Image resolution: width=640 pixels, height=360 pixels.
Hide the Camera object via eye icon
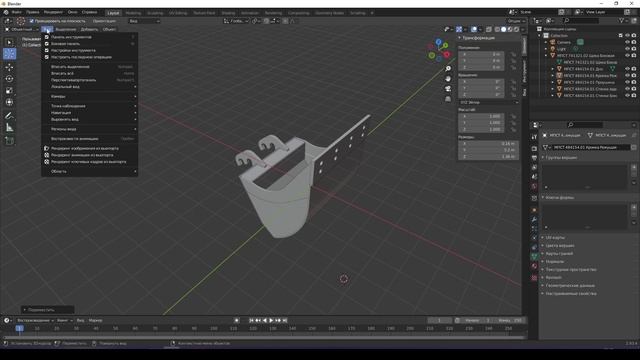click(x=627, y=42)
